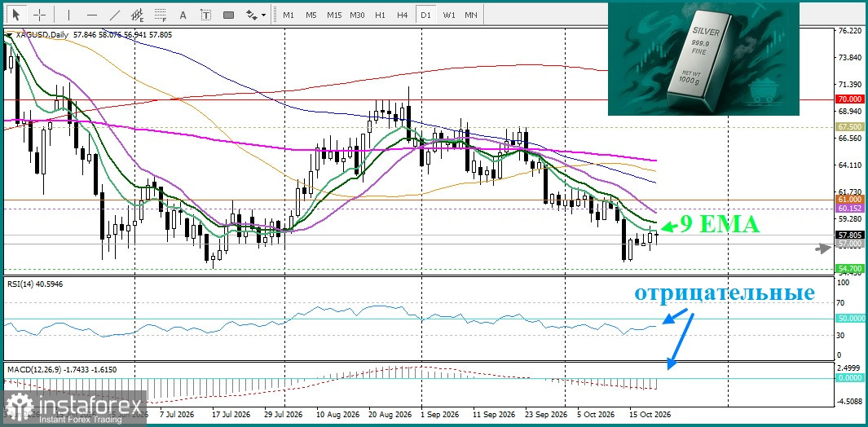Click the green 54.700 price level label
This screenshot has height=427, width=868.
pos(850,269)
